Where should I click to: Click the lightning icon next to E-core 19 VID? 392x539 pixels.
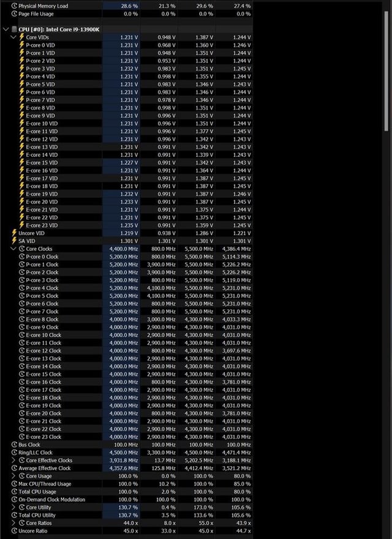coord(21,194)
